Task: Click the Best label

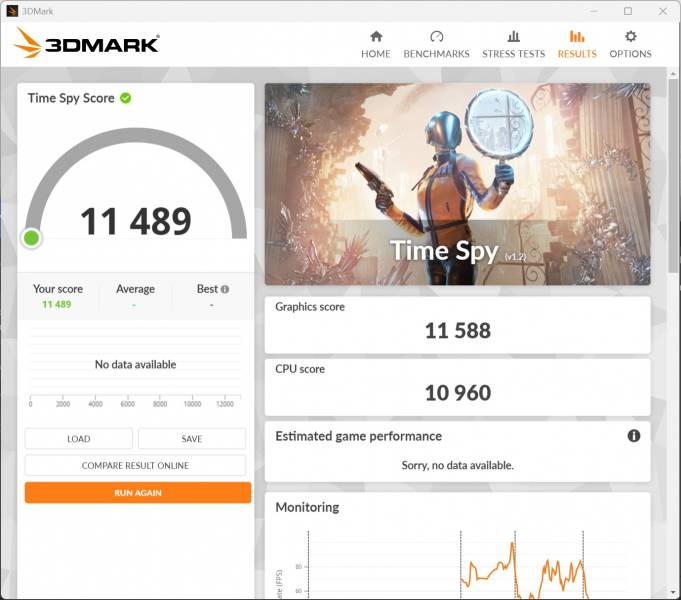Action: (207, 289)
